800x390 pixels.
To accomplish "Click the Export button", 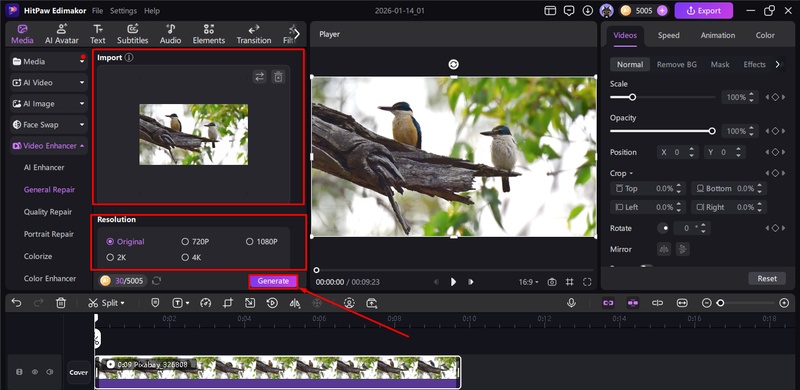I will 704,10.
